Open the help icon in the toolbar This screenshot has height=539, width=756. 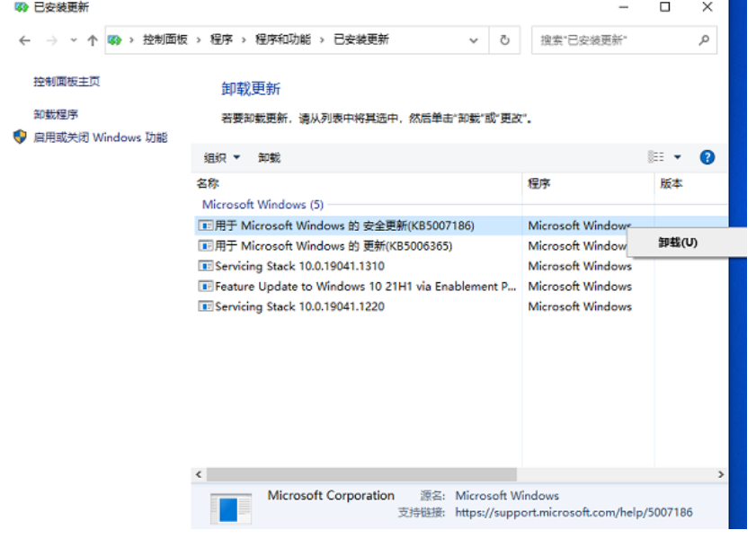[707, 156]
